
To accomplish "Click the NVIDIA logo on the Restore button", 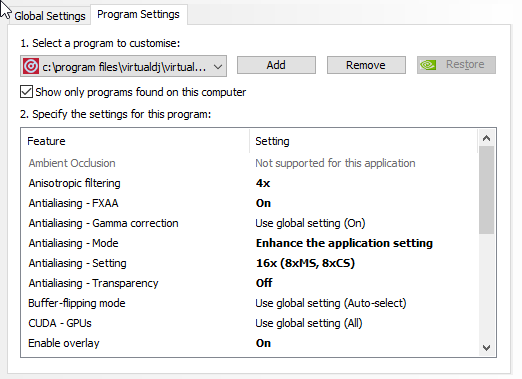I will 428,65.
